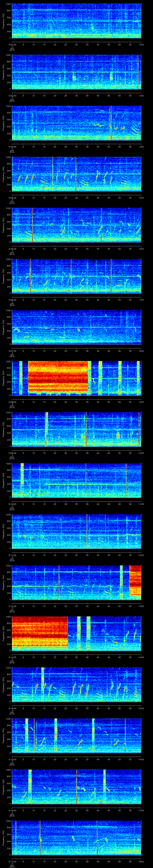Viewport: 153px width, 868px height.
Task: Click the '0:03:00' start time label
Action: point(12,147)
